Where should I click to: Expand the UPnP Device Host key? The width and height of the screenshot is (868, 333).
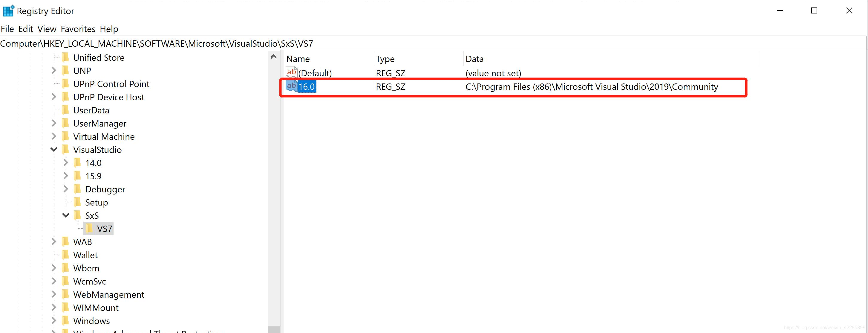[x=53, y=97]
